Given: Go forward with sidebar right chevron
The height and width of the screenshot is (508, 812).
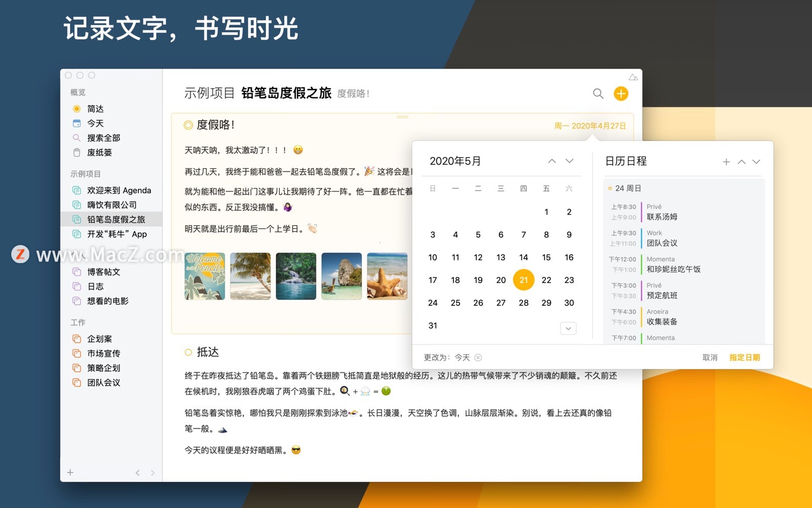Looking at the screenshot, I should coord(152,473).
